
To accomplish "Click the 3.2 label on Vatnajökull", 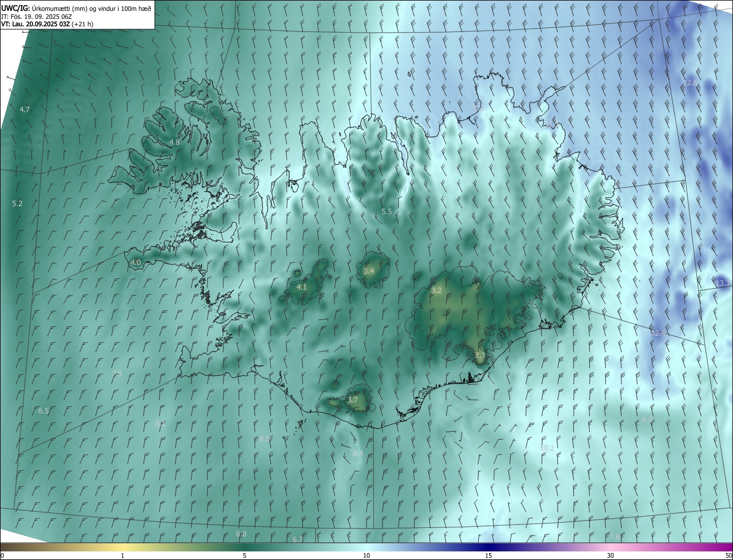I will point(436,290).
